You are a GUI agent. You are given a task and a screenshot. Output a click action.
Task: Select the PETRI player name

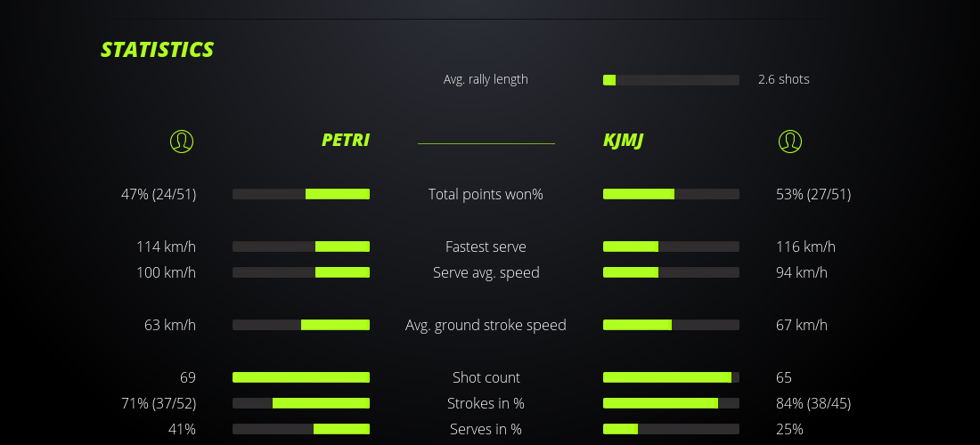point(345,141)
